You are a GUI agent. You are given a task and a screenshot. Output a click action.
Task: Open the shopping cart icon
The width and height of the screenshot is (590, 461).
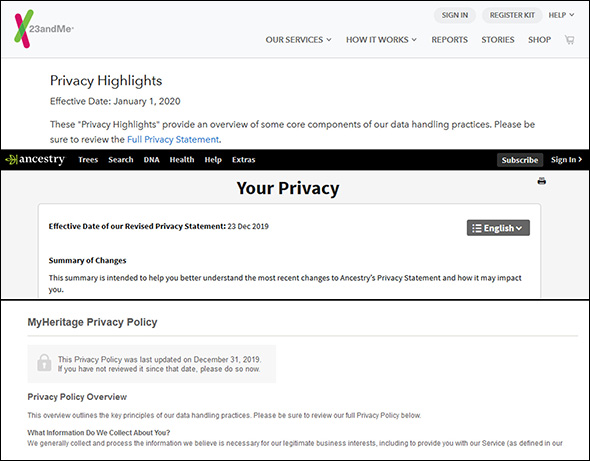pos(569,40)
